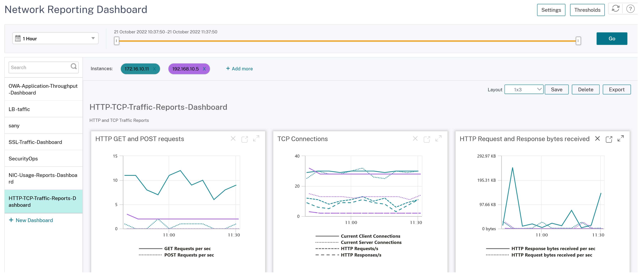Click the right handle of the time slider

click(x=578, y=41)
